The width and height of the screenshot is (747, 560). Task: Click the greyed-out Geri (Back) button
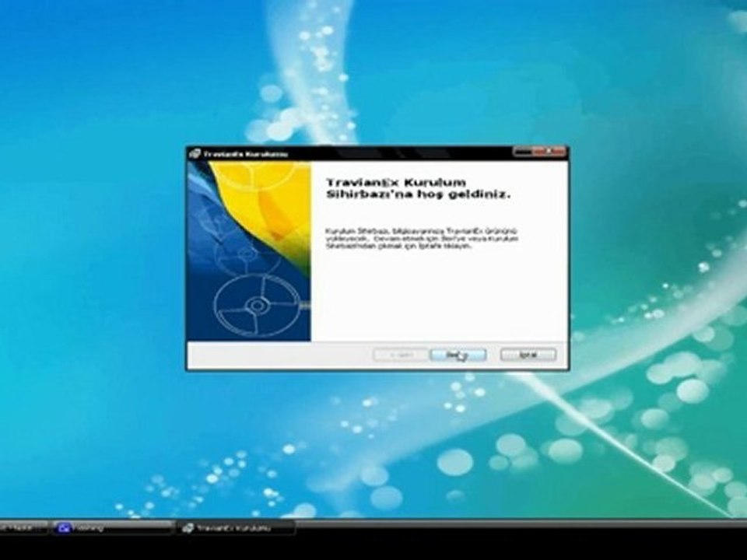pos(400,355)
